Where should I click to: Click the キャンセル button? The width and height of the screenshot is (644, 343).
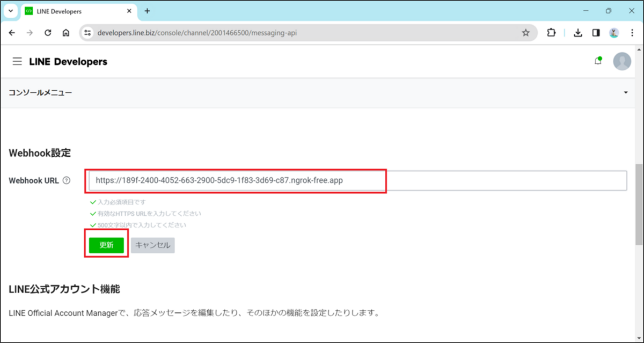pyautogui.click(x=153, y=245)
